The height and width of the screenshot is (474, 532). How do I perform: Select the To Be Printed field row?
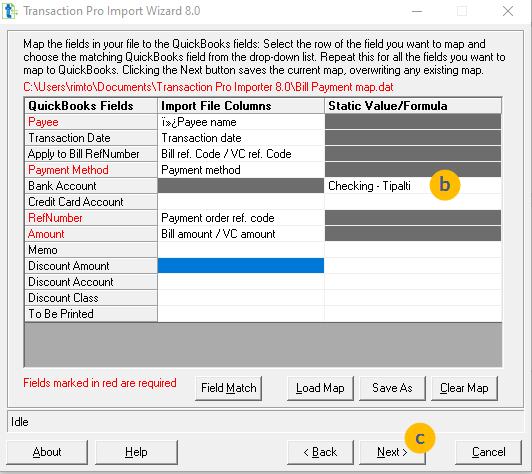pos(91,314)
